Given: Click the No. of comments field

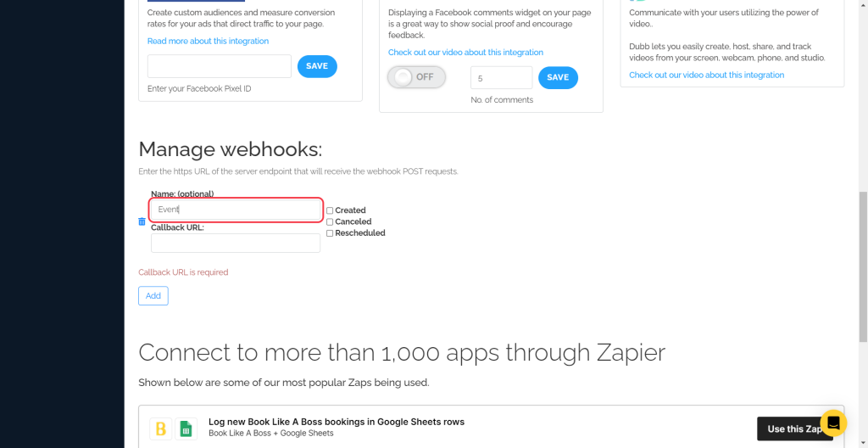Looking at the screenshot, I should (x=501, y=77).
